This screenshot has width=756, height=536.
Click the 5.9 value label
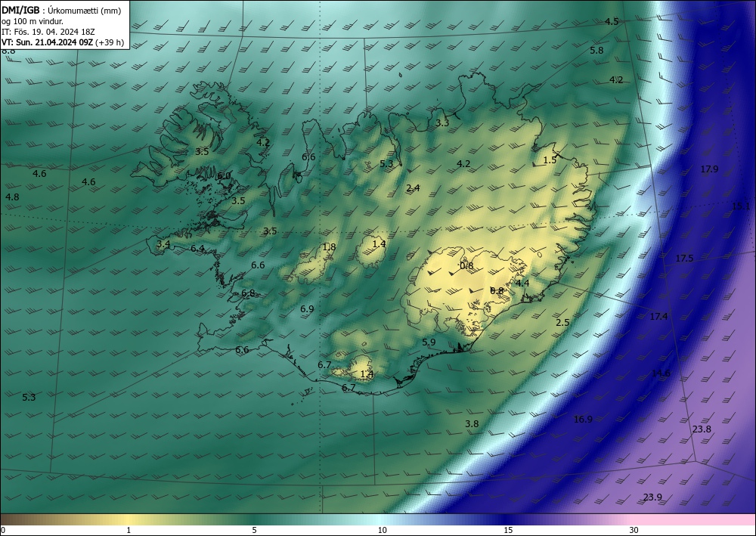coord(429,342)
